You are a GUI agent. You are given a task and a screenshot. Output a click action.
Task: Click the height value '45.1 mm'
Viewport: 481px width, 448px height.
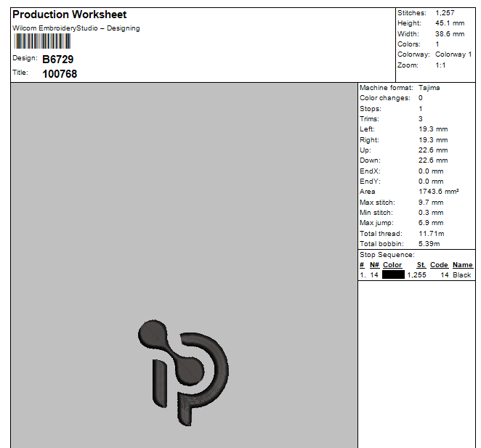click(x=450, y=23)
